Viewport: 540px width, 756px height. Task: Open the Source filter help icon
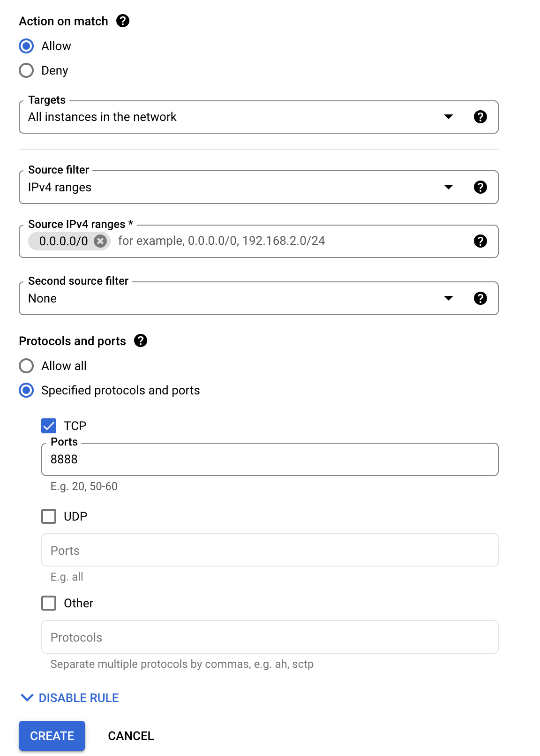pyautogui.click(x=480, y=187)
